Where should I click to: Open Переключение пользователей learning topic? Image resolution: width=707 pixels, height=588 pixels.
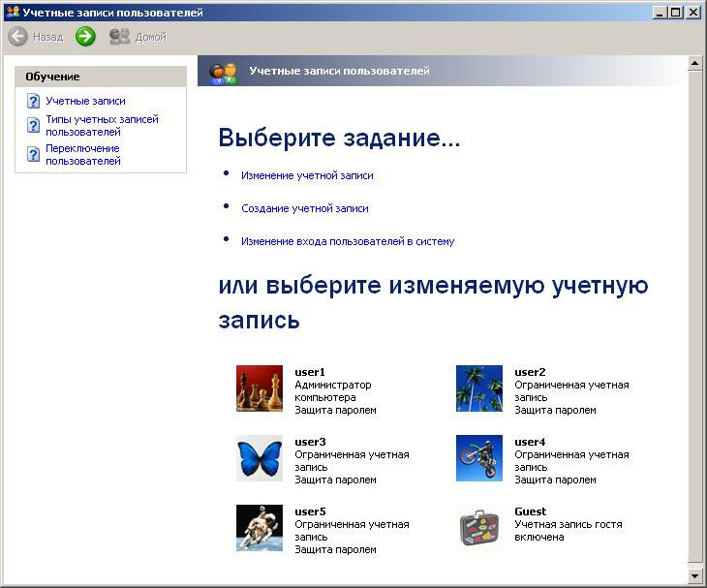point(83,154)
